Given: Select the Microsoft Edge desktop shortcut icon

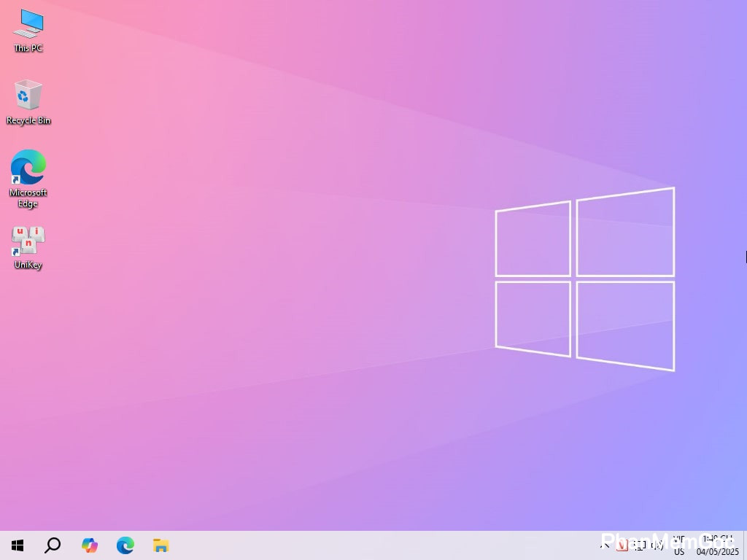Looking at the screenshot, I should [28, 168].
